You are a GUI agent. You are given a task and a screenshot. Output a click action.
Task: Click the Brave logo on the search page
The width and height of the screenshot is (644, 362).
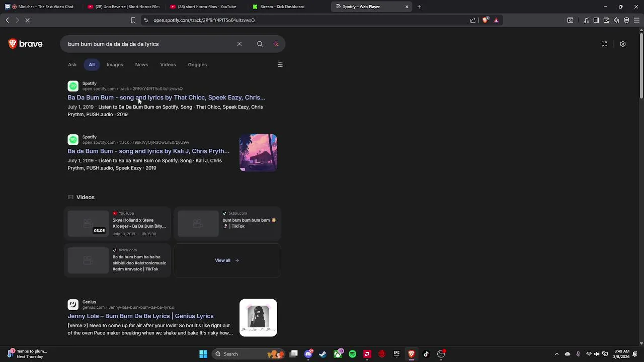(x=25, y=44)
